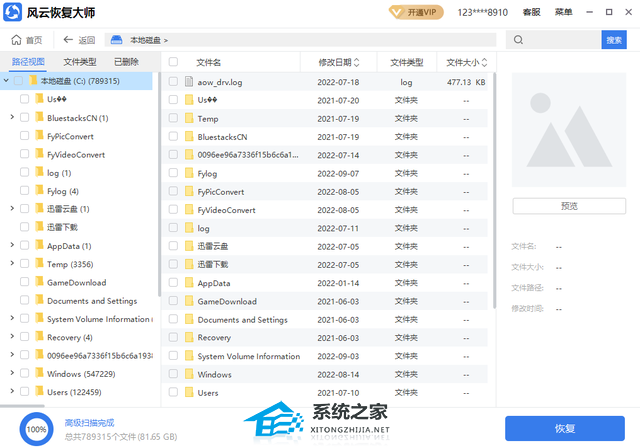The image size is (640, 448).
Task: Click the blue 恢复 recover button
Action: 565,428
